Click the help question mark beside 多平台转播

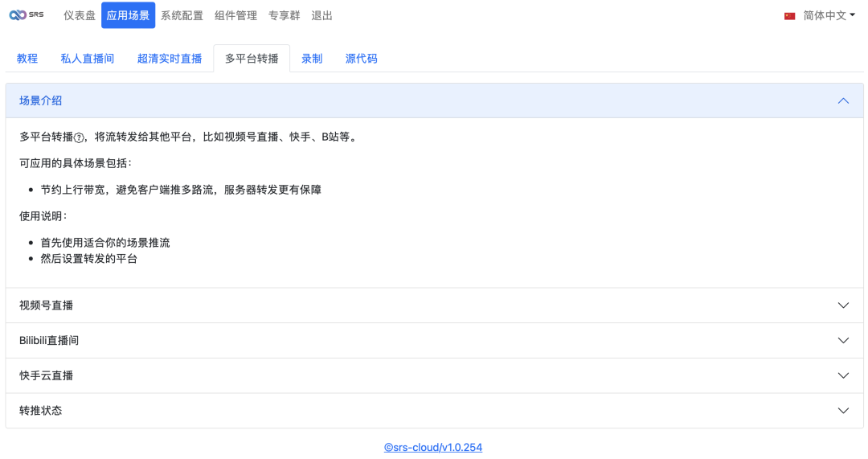point(79,138)
